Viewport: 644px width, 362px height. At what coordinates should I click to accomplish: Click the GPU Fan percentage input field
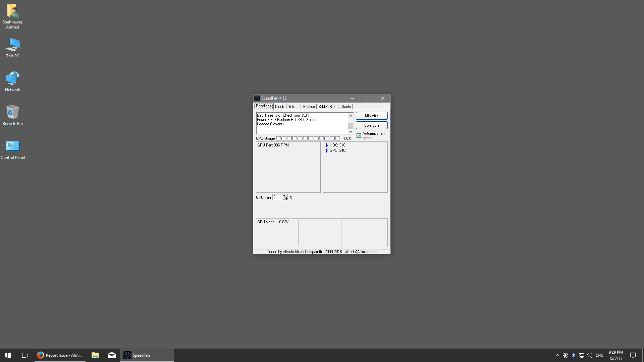coord(278,197)
